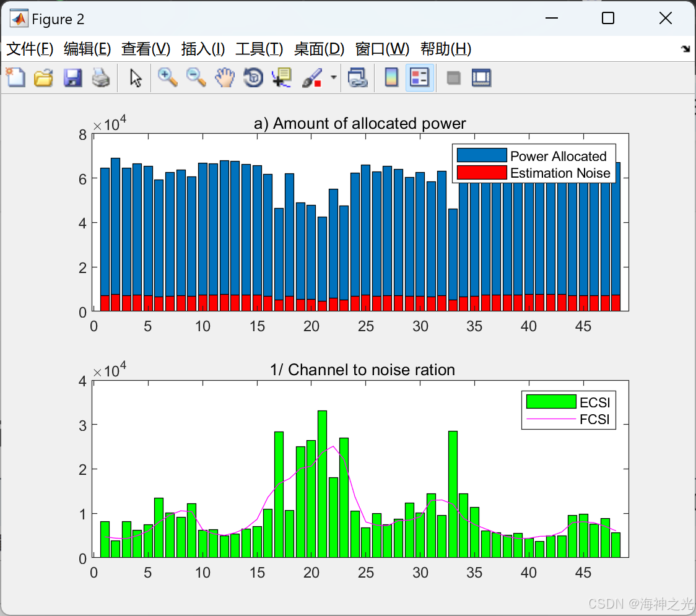Screen dimensions: 696x616
Task: Insert a colorbar with the toolbar icon
Action: pyautogui.click(x=391, y=77)
